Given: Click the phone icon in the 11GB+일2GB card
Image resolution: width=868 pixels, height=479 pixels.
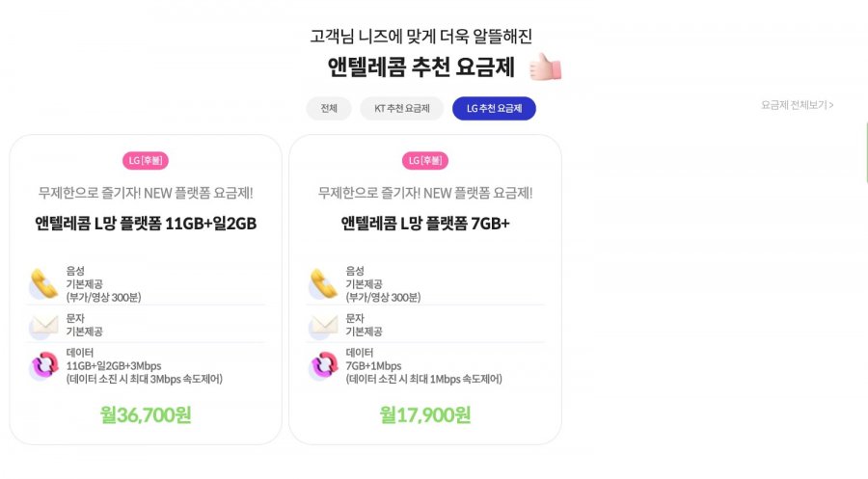Looking at the screenshot, I should click(43, 283).
